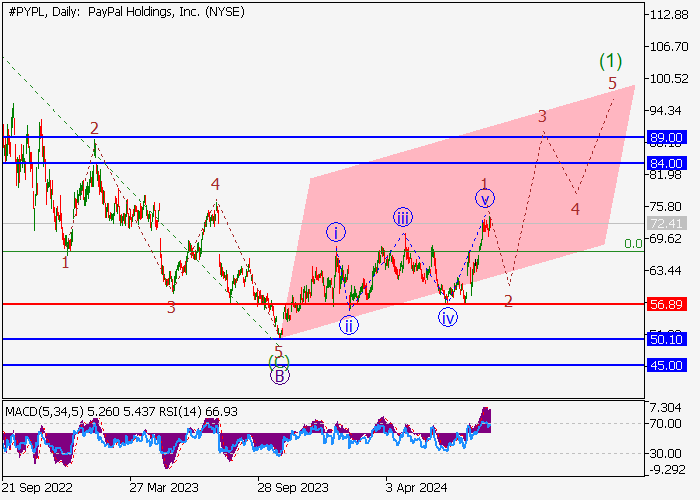
Task: Click the red 56.89 price level label
Action: point(667,304)
